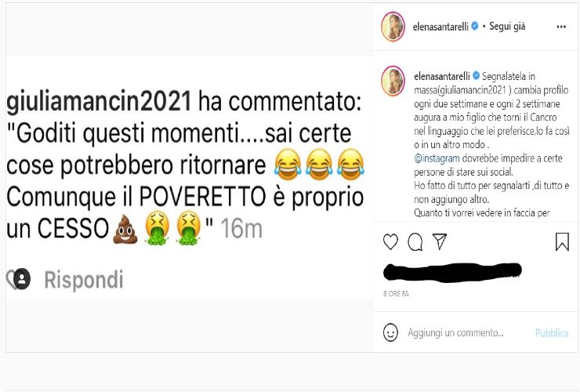Screen dimensions: 580x392
Task: Click the verified badge in the post header
Action: tap(475, 27)
